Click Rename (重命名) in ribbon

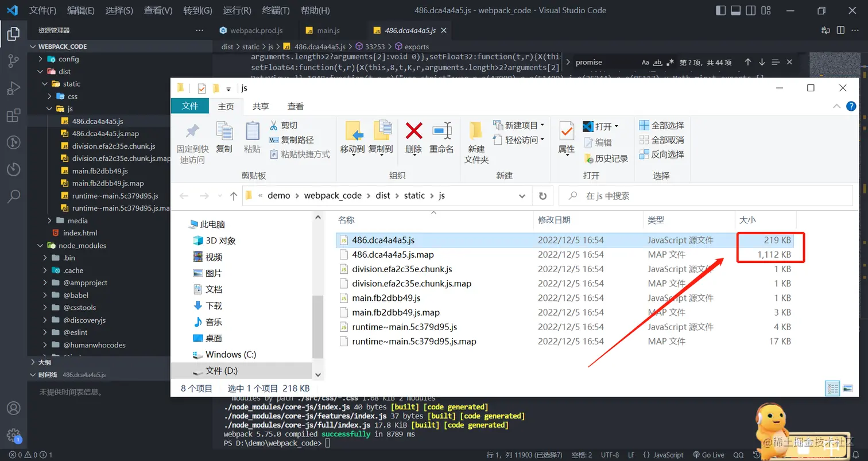point(441,137)
